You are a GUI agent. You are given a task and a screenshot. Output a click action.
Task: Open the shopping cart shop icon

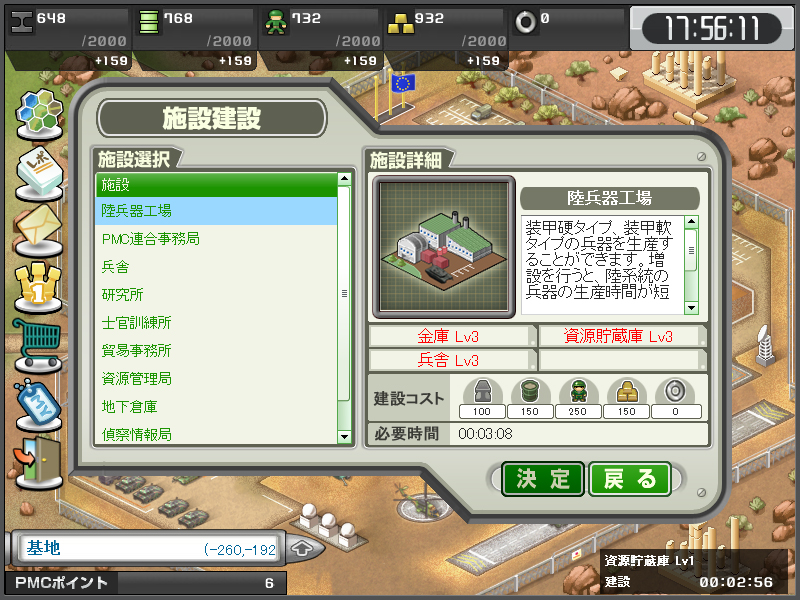38,344
